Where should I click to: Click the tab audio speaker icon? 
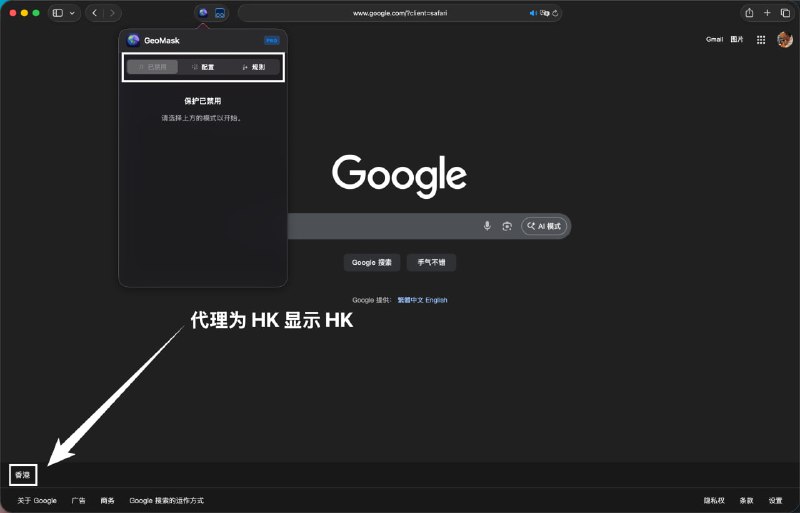533,13
